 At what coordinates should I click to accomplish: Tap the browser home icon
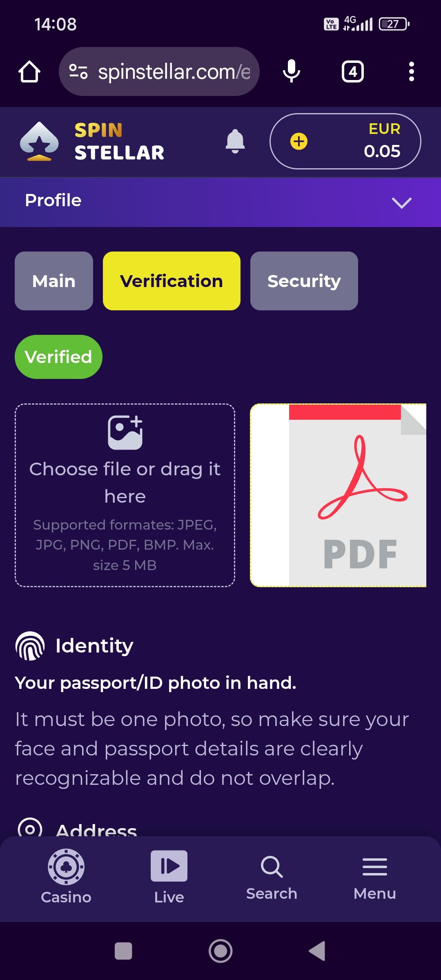tap(29, 72)
